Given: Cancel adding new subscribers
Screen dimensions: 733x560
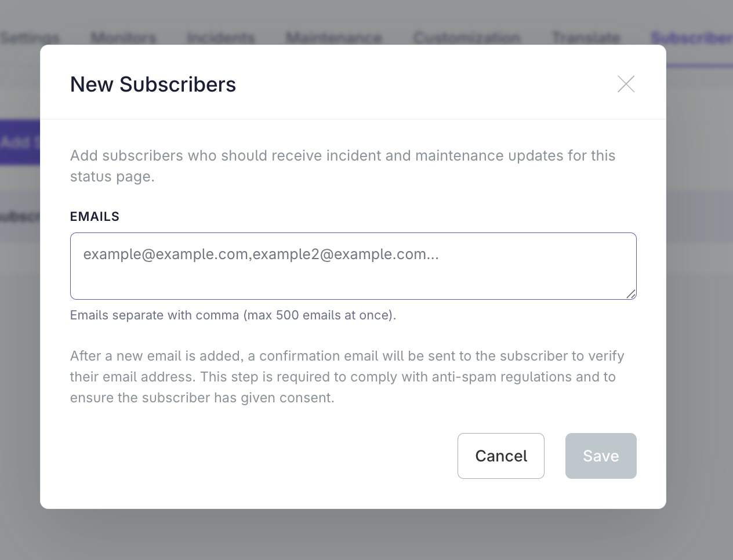Looking at the screenshot, I should (501, 456).
